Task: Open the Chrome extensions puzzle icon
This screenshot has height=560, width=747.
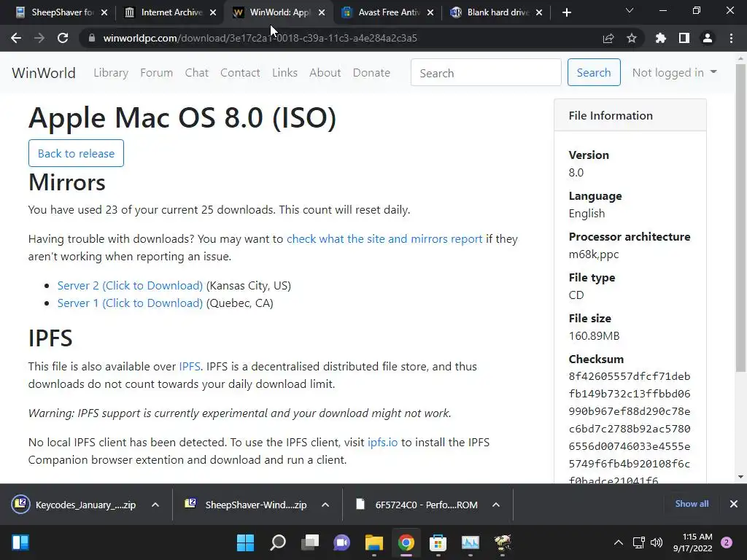Action: click(x=661, y=38)
